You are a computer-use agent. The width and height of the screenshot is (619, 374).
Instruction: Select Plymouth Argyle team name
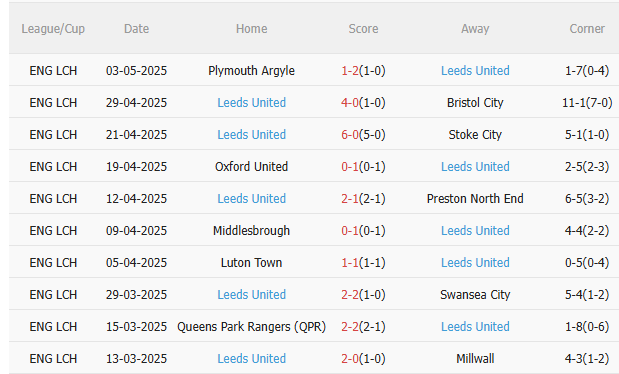[x=251, y=71]
